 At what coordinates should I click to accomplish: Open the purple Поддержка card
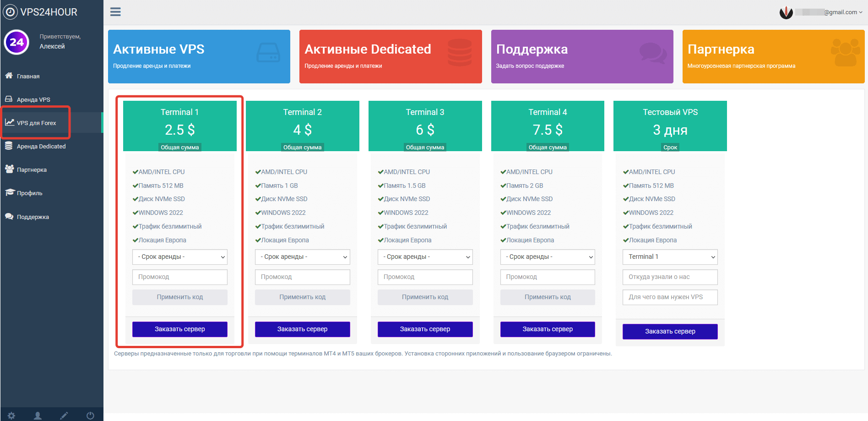pyautogui.click(x=582, y=57)
